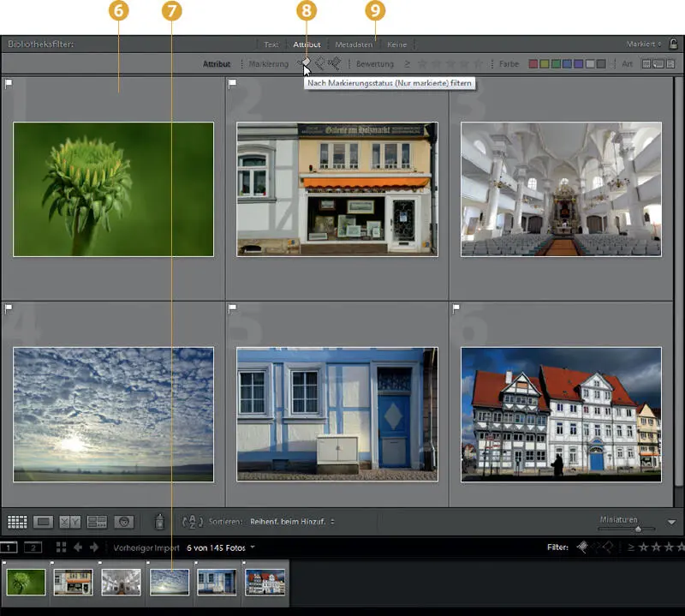This screenshot has height=616, width=685.
Task: Filter by the light gray custom label swatch
Action: [590, 64]
